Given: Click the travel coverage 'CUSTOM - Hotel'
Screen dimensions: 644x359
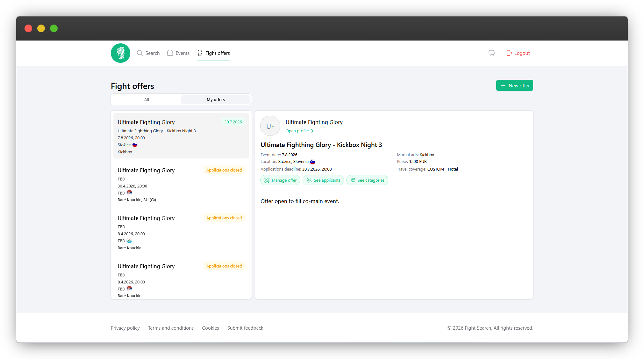Looking at the screenshot, I should [443, 169].
